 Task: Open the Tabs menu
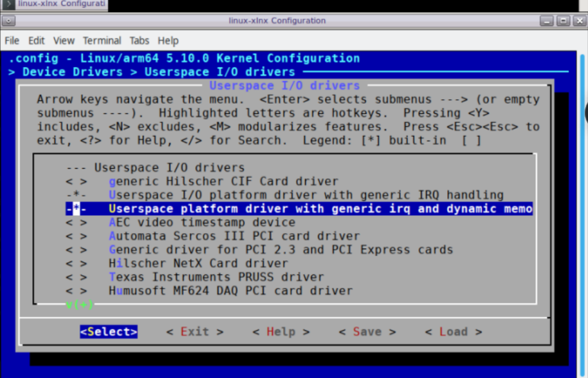click(x=139, y=41)
